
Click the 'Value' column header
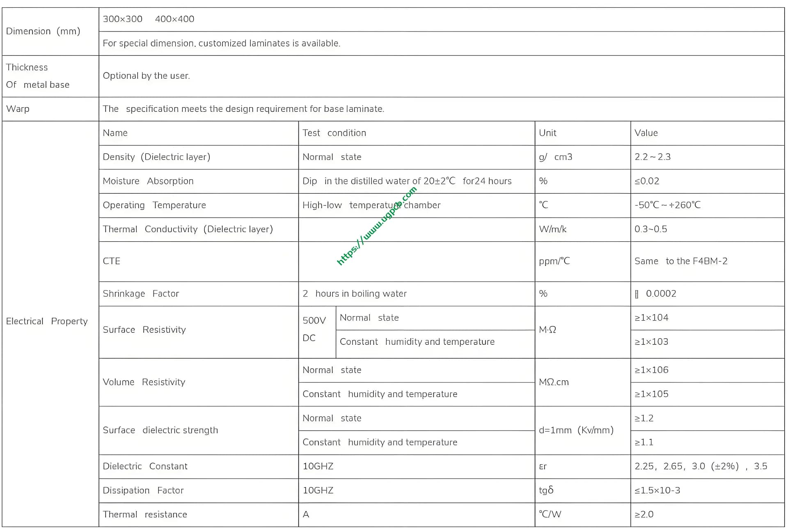646,133
